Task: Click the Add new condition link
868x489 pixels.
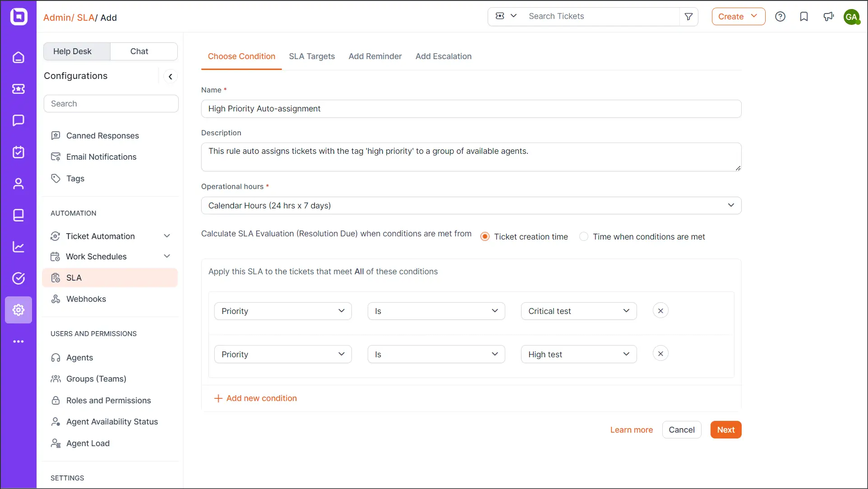Action: 255,398
